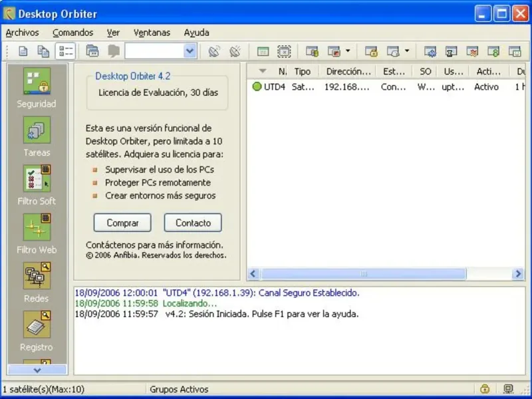532x399 pixels.
Task: Open the empty combo box in the toolbar
Action: click(161, 51)
